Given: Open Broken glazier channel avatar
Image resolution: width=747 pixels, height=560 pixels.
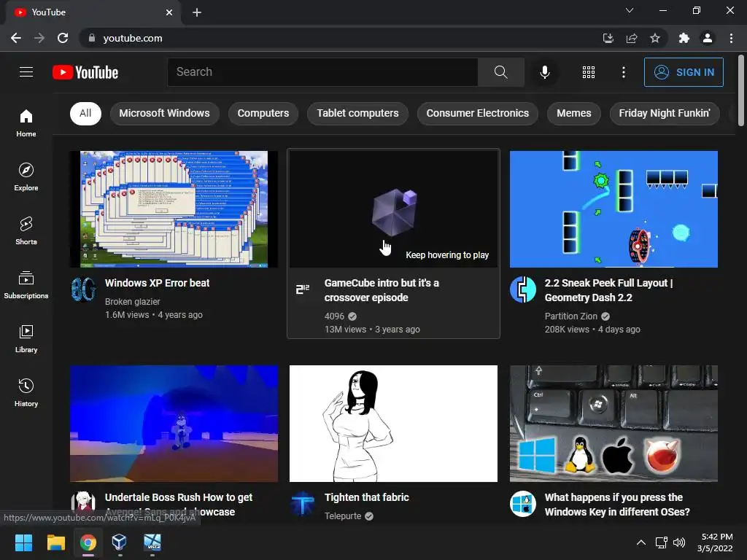Looking at the screenshot, I should click(x=83, y=289).
